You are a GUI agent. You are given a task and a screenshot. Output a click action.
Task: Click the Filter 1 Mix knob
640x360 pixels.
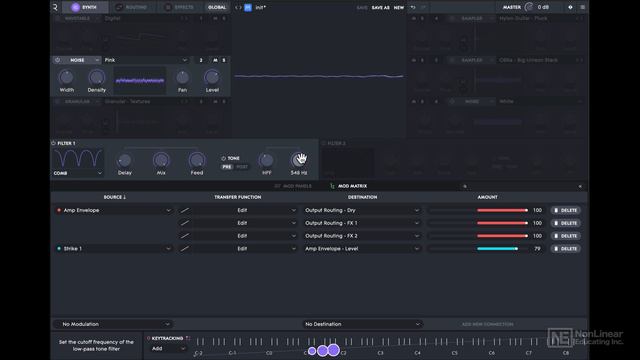click(161, 160)
